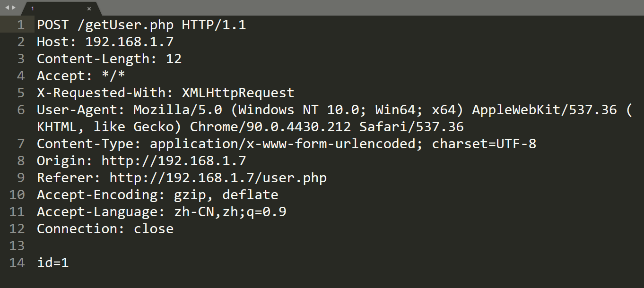Screen dimensions: 644x288
Task: Close the tab labeled 1
Action: coord(89,8)
